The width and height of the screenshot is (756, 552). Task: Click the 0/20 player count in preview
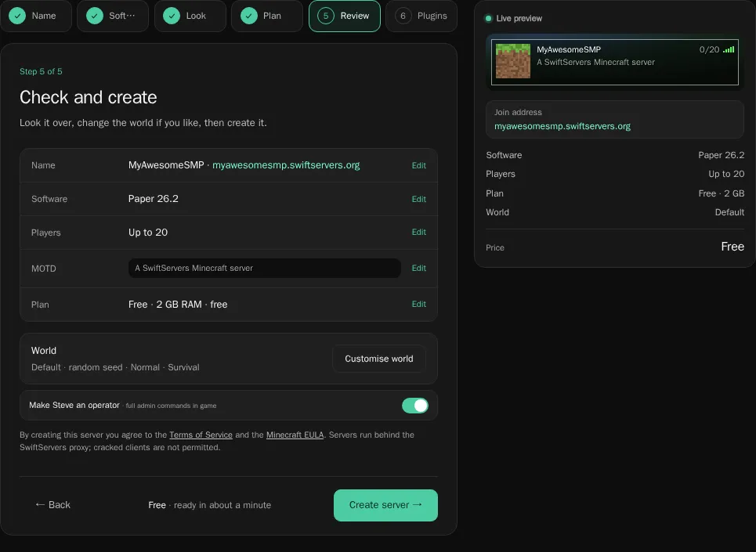coord(709,49)
